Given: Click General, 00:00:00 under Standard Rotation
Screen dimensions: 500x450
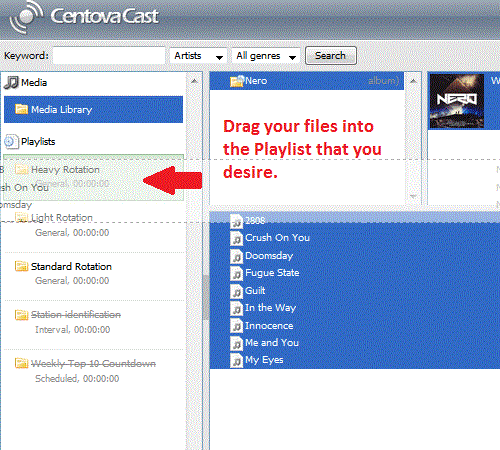Looking at the screenshot, I should (72, 281).
